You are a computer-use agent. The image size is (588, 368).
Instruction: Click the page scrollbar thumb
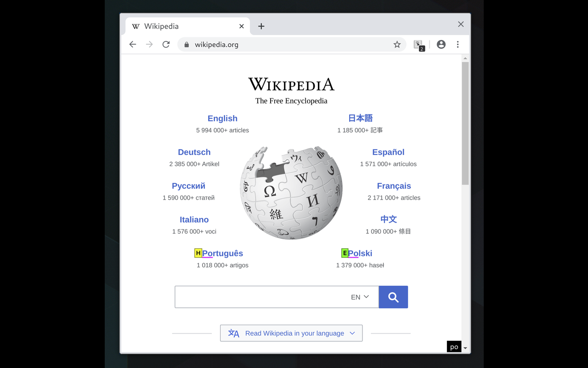coord(465,123)
